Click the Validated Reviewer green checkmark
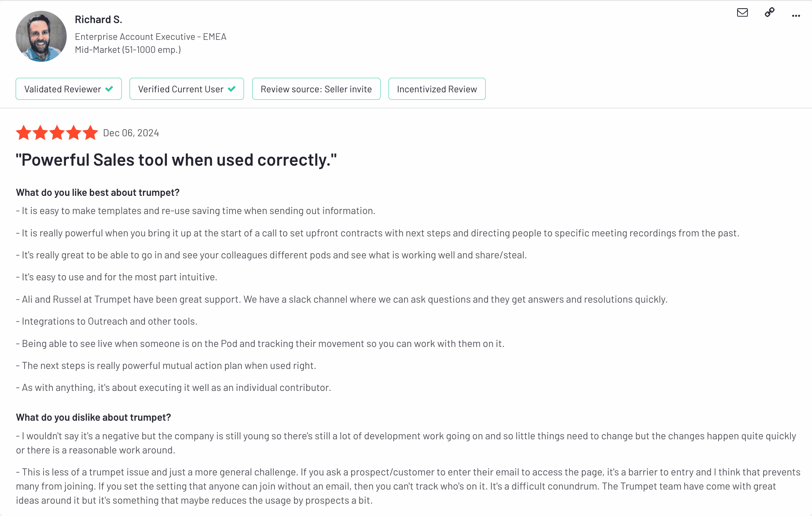 pyautogui.click(x=109, y=89)
